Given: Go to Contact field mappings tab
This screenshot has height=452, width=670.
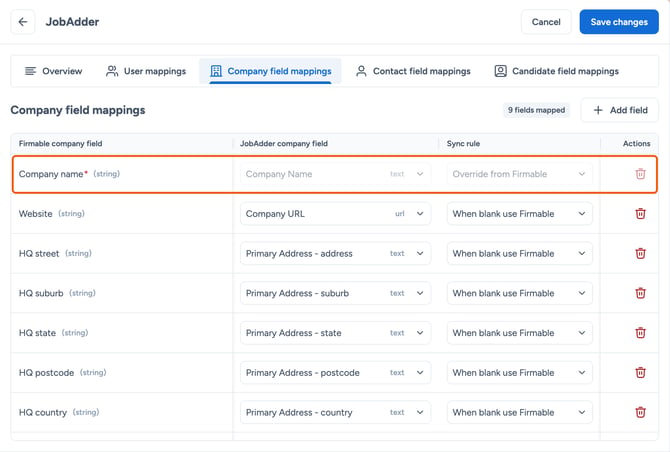Looking at the screenshot, I should tap(413, 71).
